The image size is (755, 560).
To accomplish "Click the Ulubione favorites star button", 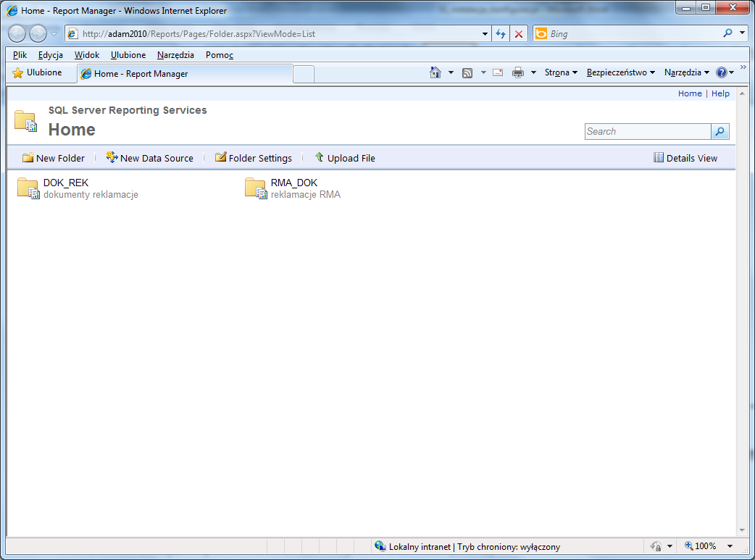I will [x=37, y=72].
